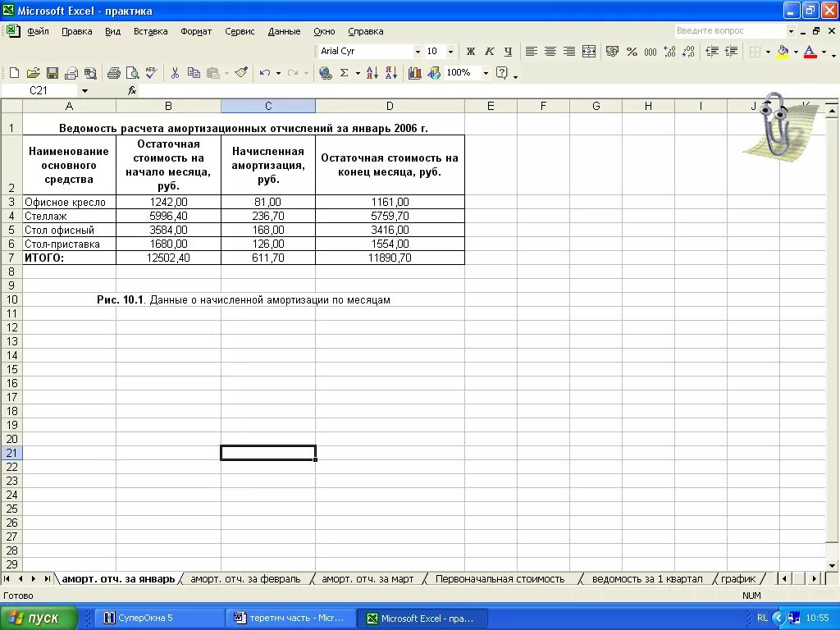Open Print Preview icon

click(132, 73)
